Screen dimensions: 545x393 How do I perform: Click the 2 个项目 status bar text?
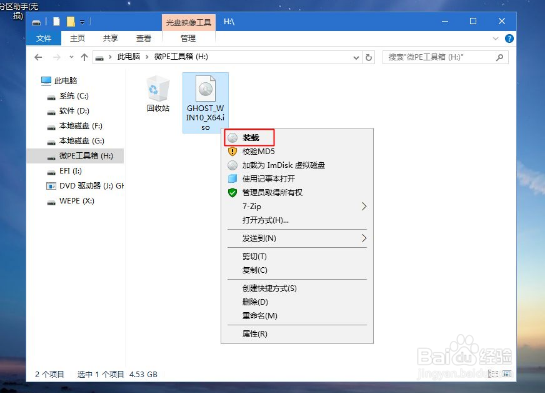click(x=49, y=374)
